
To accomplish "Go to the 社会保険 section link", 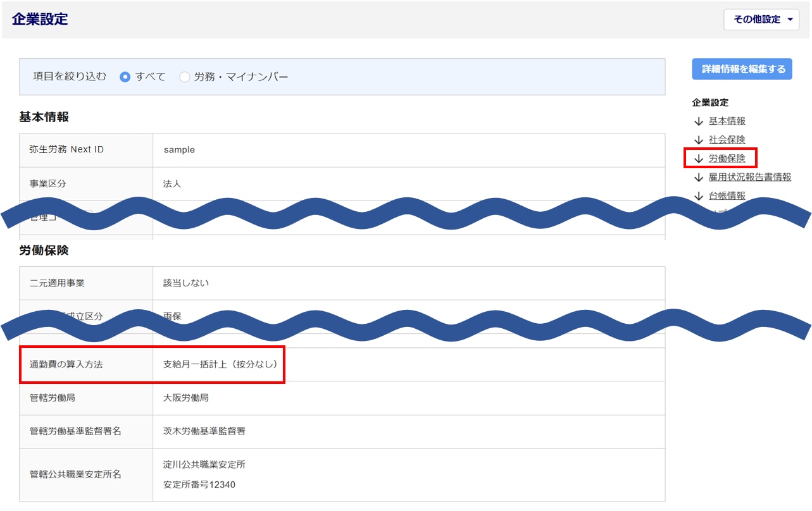I will click(x=727, y=140).
